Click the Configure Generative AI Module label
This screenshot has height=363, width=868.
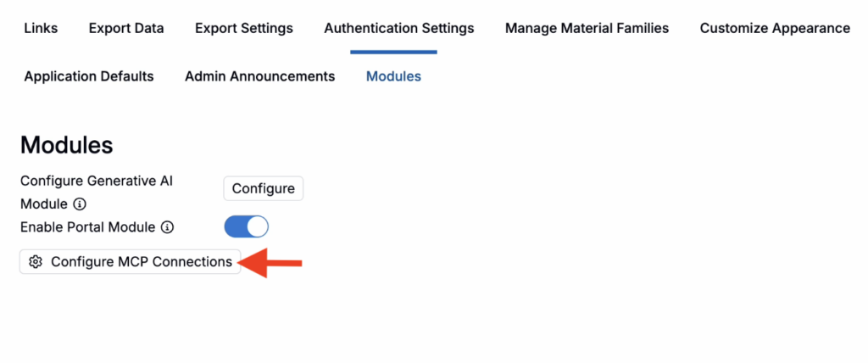[x=97, y=193]
